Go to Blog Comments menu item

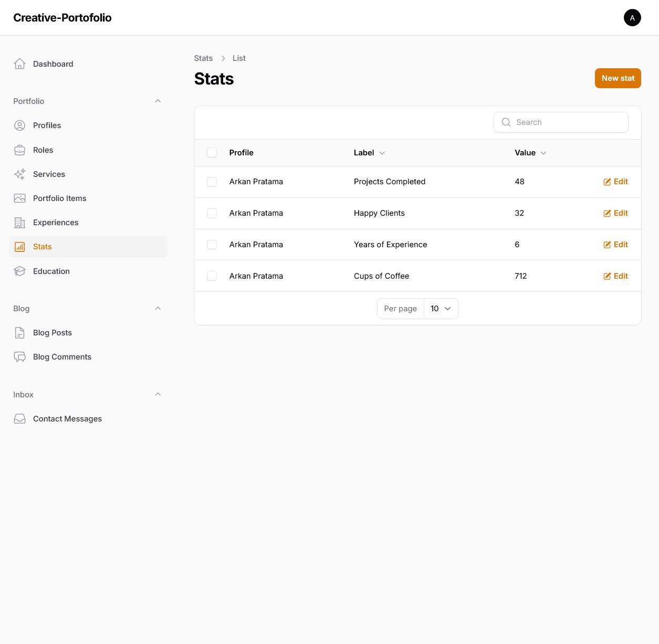pyautogui.click(x=62, y=357)
